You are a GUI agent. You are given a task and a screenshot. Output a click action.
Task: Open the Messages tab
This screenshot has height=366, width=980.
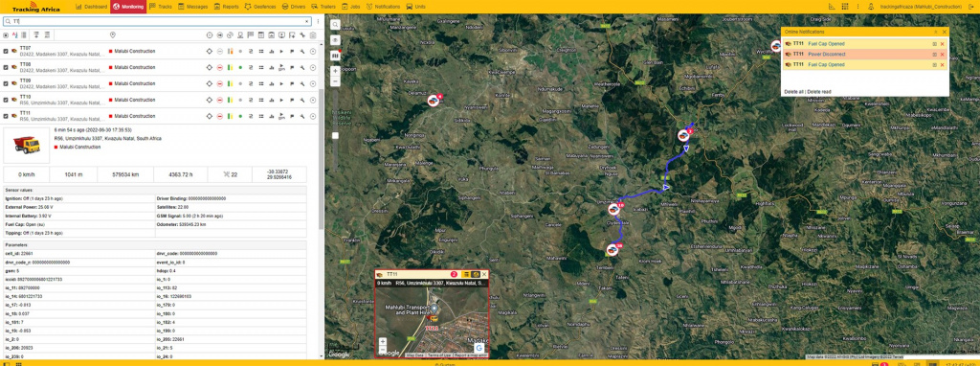pyautogui.click(x=192, y=7)
